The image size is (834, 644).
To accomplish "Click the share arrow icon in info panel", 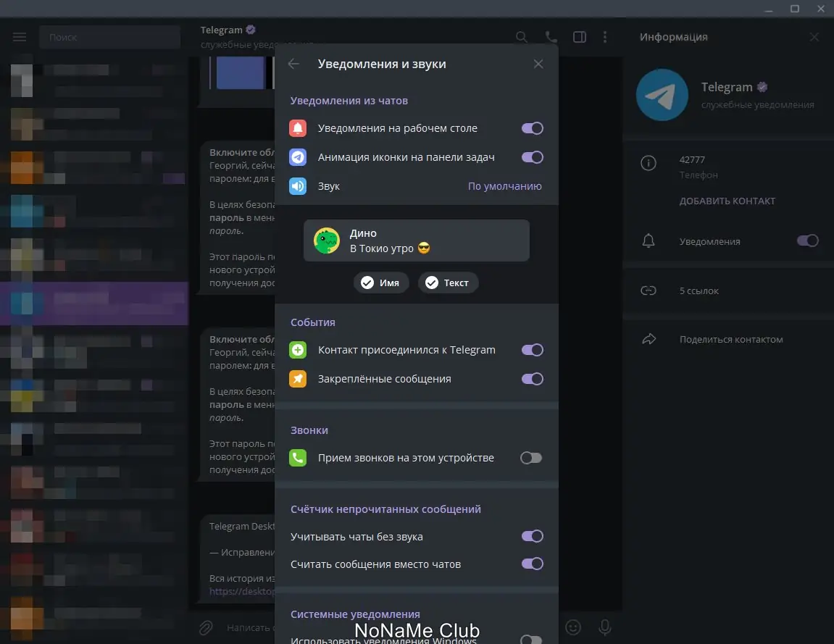I will (x=649, y=339).
